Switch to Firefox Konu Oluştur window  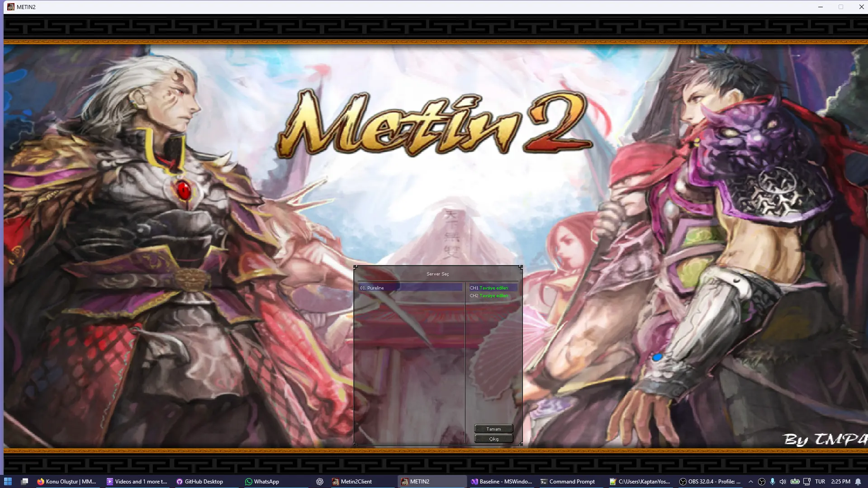67,482
